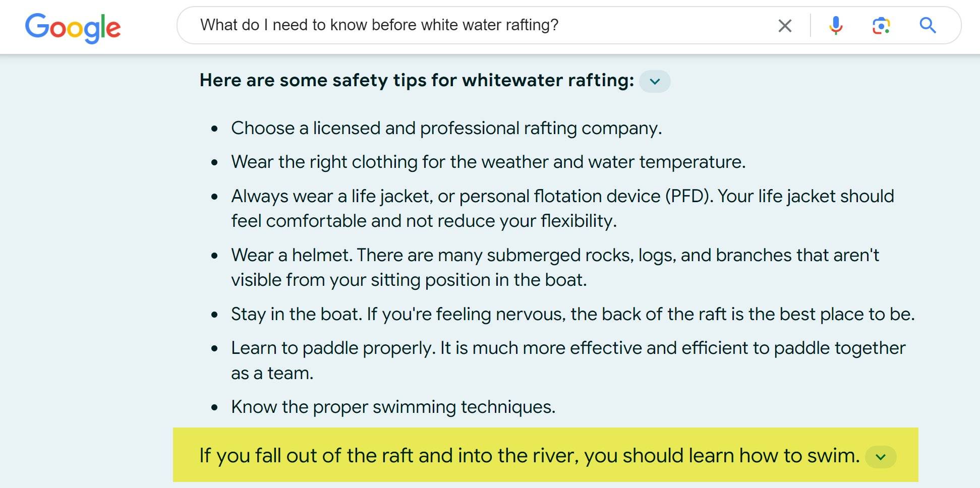The height and width of the screenshot is (488, 980).
Task: Expand the chevron after the highlighted swim sentence
Action: (x=881, y=457)
